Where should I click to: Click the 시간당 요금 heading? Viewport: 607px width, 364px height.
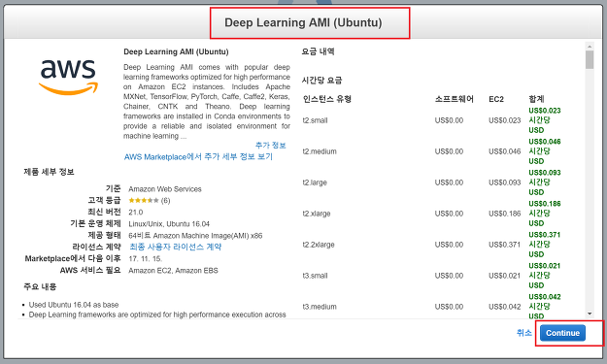321,81
